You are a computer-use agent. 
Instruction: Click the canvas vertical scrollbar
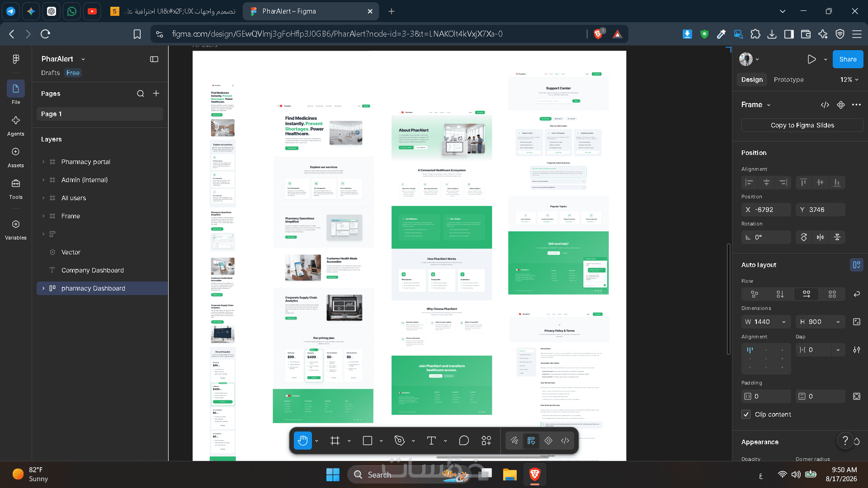coord(728,299)
